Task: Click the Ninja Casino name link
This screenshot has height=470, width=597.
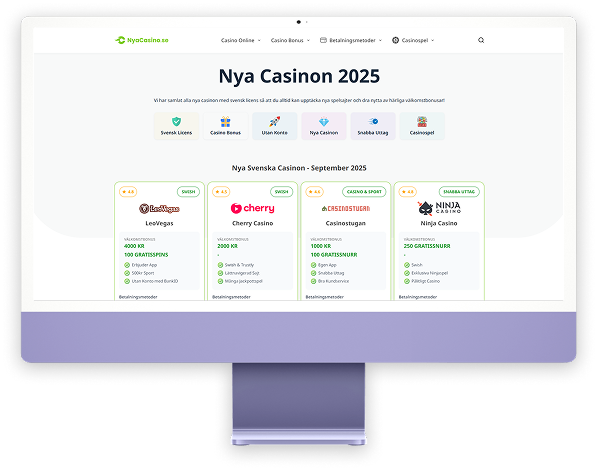Action: tap(439, 223)
